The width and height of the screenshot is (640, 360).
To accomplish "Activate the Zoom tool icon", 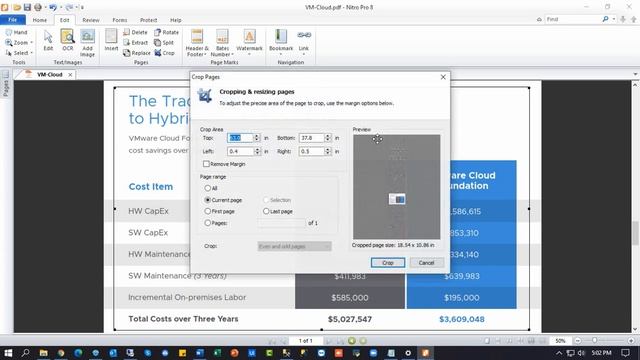I will (x=9, y=42).
